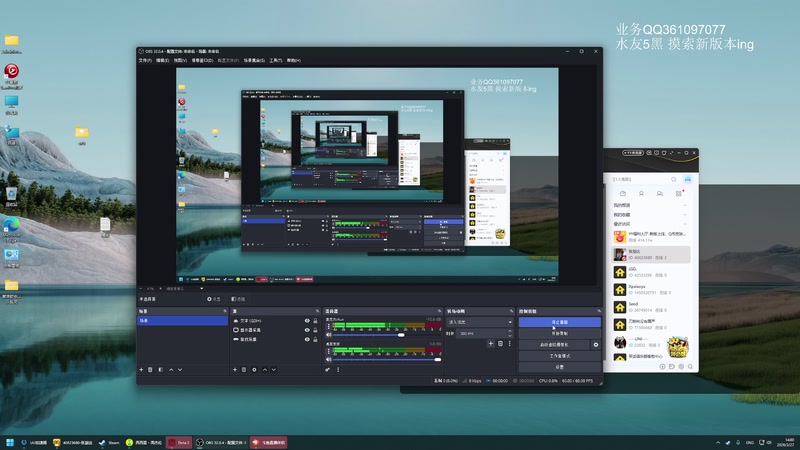Float the Controls dock via header icon
The height and width of the screenshot is (450, 800).
pyautogui.click(x=599, y=311)
